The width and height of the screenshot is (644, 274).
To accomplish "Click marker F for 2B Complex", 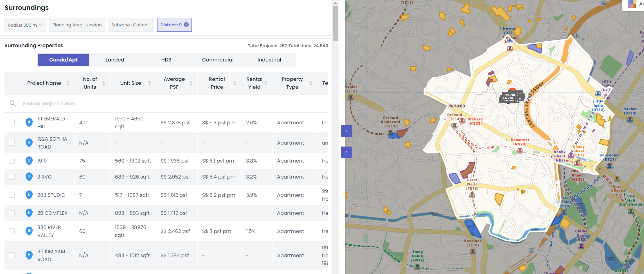I will pyautogui.click(x=29, y=213).
